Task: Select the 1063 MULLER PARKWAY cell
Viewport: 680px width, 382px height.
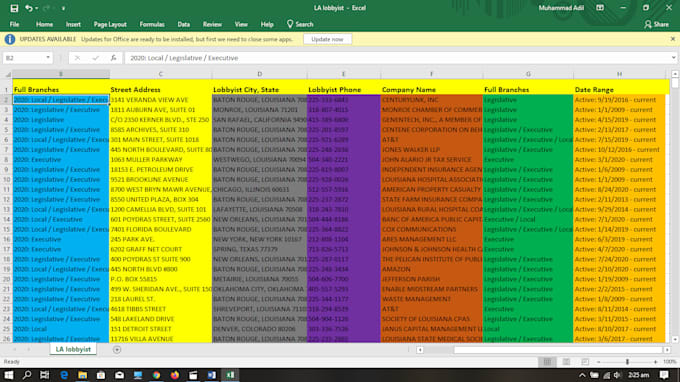Action: point(160,160)
